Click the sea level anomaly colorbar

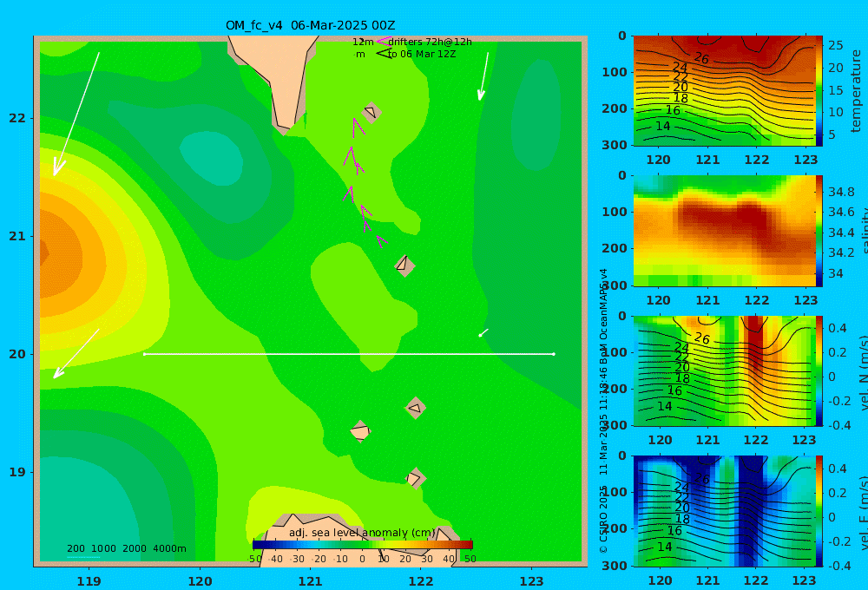click(x=363, y=545)
